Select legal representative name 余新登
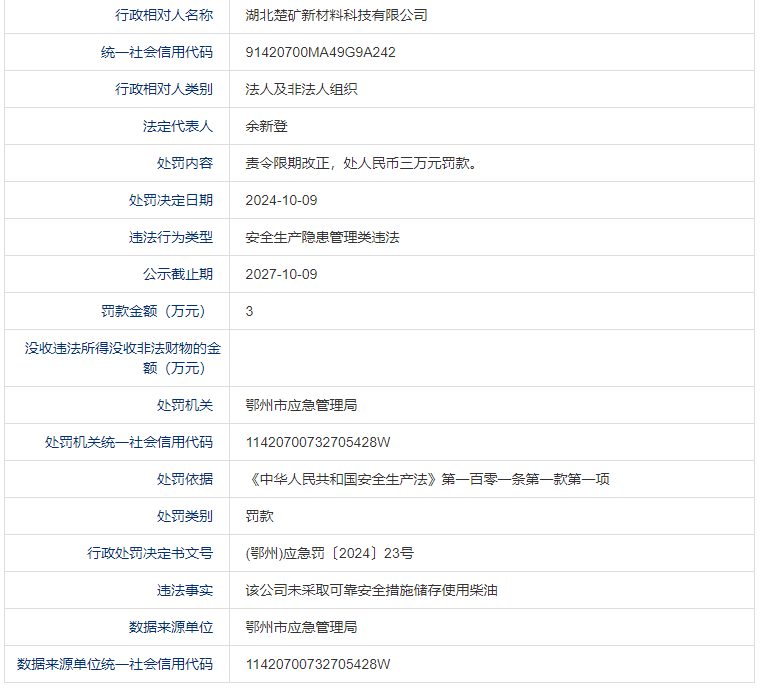This screenshot has width=768, height=689. point(266,126)
